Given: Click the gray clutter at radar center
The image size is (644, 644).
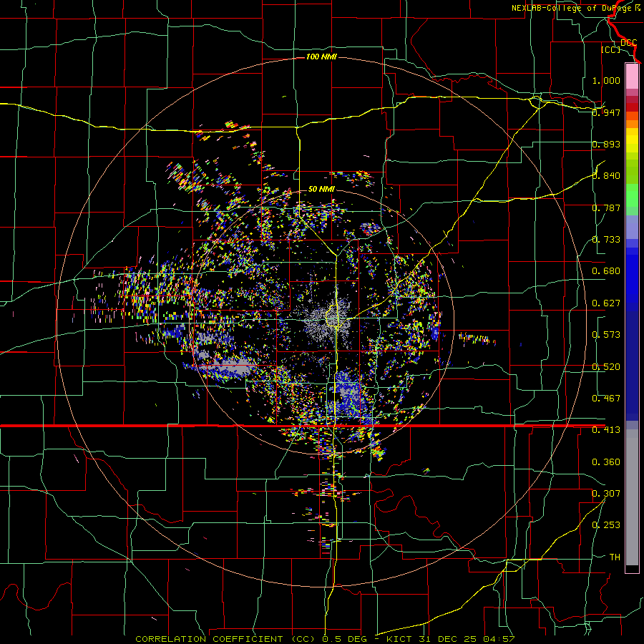Looking at the screenshot, I should coord(328,321).
